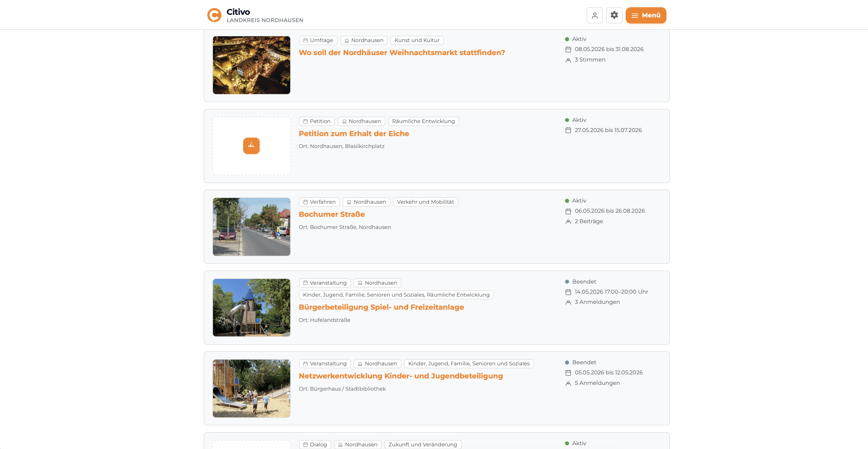The height and width of the screenshot is (449, 868).
Task: Click Ort: Hufelandstraße text
Action: pos(324,320)
